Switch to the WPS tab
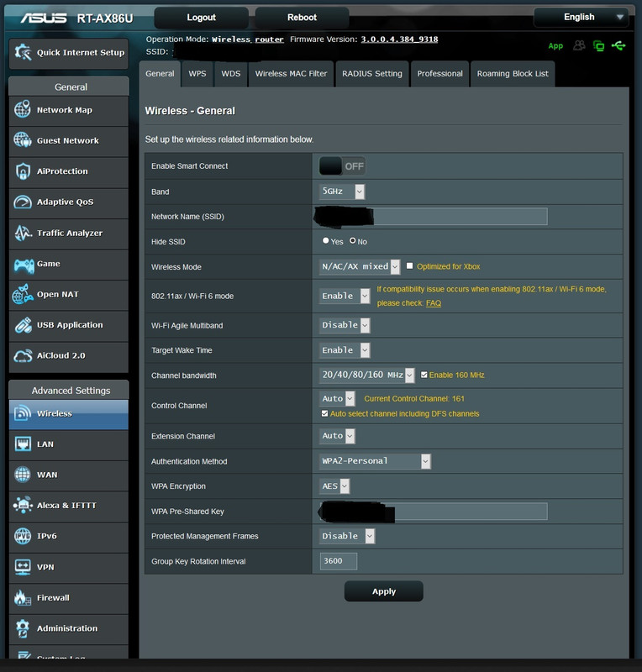The width and height of the screenshot is (642, 672). 197,74
